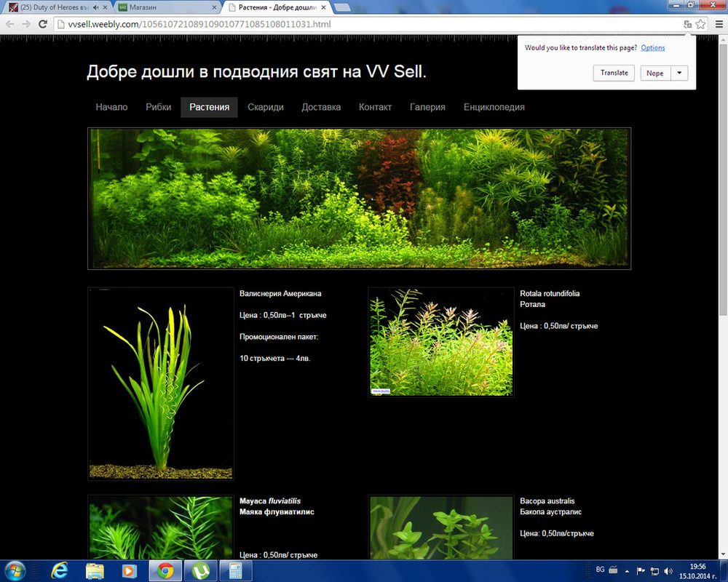
Task: Open the BG keyboard language selector
Action: pos(600,570)
